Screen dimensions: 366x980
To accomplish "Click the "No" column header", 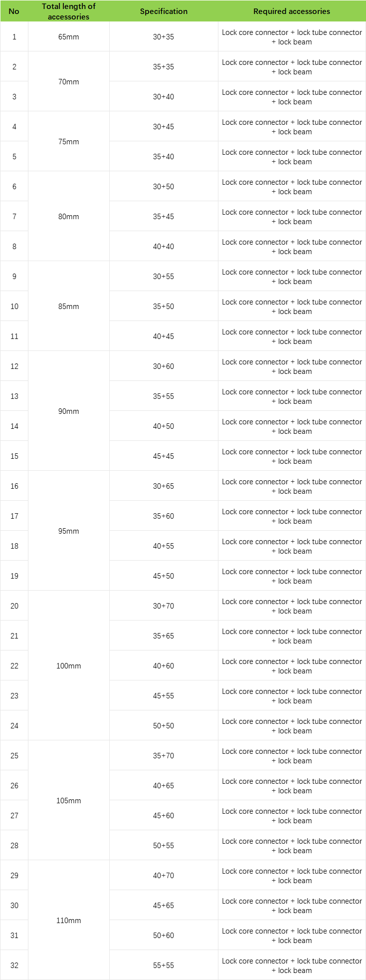I will (x=14, y=11).
